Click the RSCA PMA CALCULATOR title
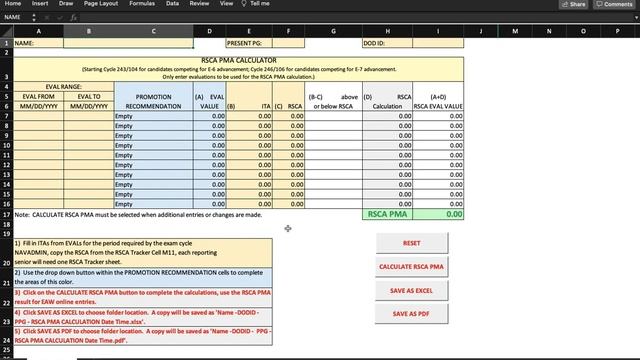Screen dimensions: 640x360 pos(239,60)
